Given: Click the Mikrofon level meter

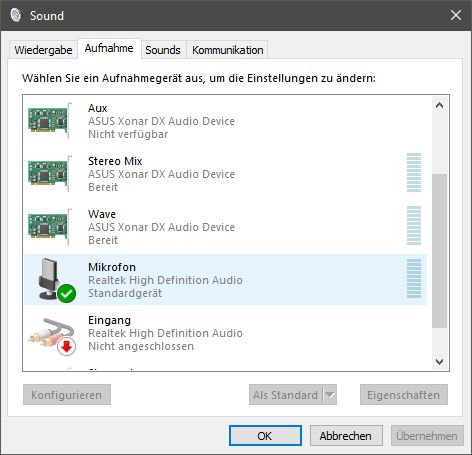Looking at the screenshot, I should 414,278.
